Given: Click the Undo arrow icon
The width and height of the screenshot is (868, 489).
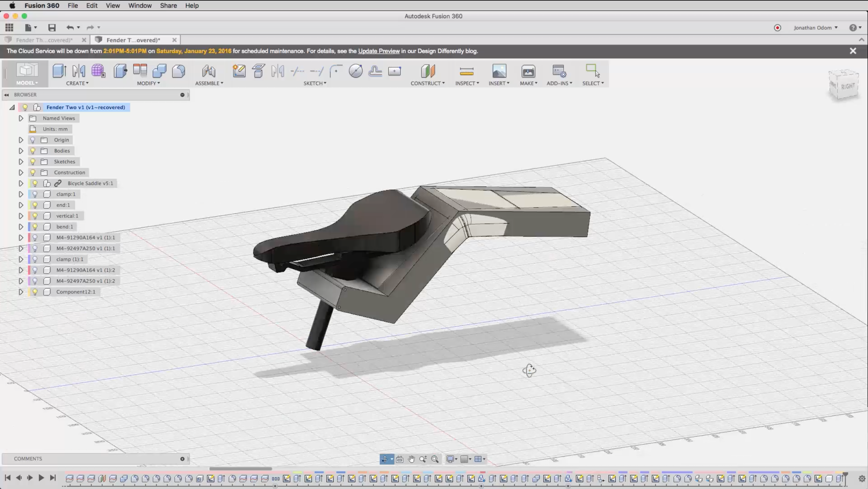Looking at the screenshot, I should [x=70, y=28].
